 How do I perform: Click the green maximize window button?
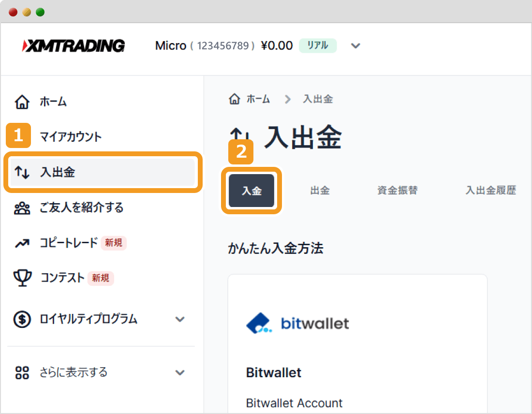click(x=40, y=12)
